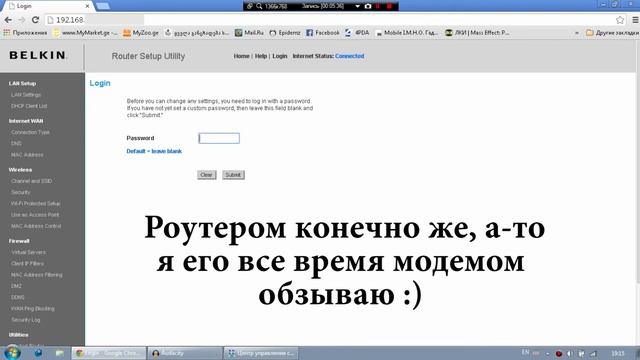Click the camera icon in recorder bar
The width and height of the screenshot is (640, 360).
tap(368, 6)
